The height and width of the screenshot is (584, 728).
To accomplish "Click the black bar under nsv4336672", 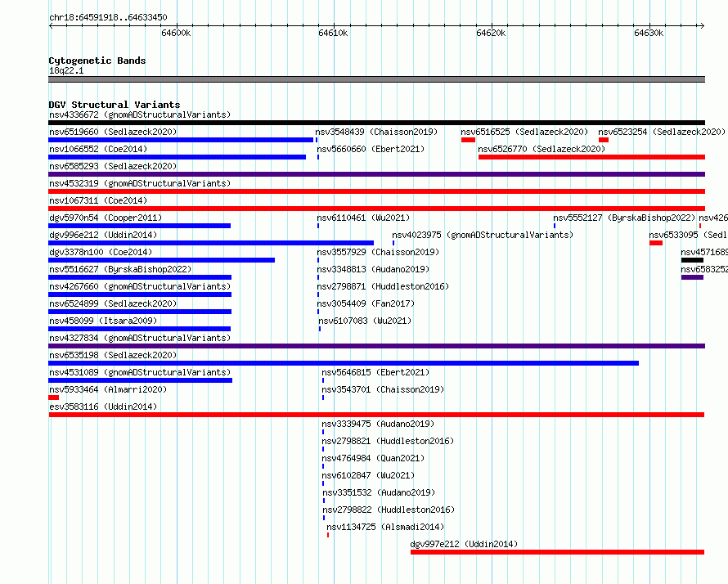I will click(376, 123).
